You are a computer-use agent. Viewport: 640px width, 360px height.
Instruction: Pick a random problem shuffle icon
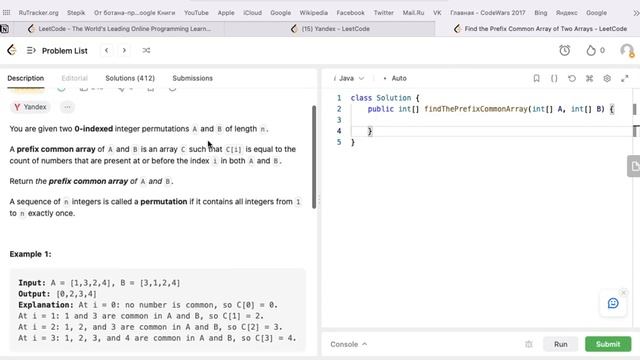[146, 50]
